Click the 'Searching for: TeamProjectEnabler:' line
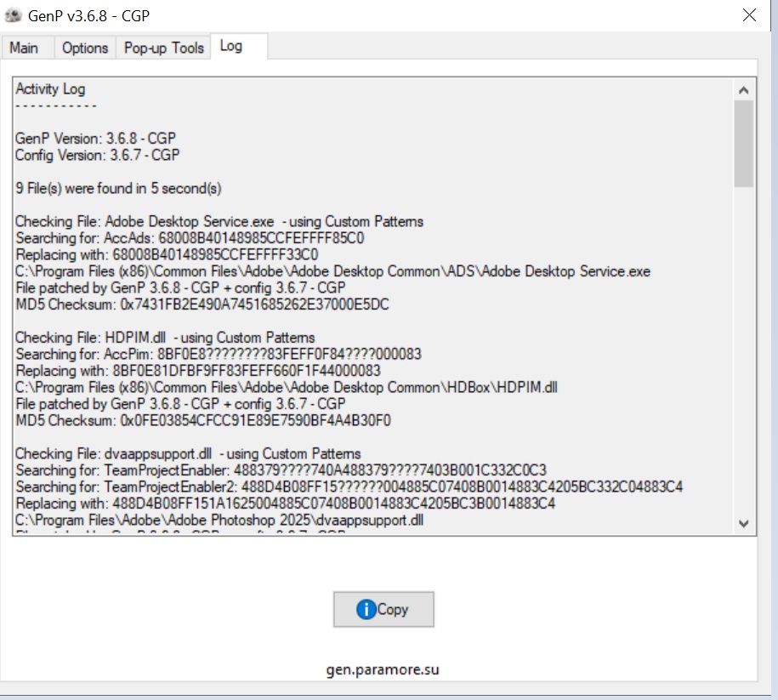This screenshot has height=700, width=778. [281, 470]
